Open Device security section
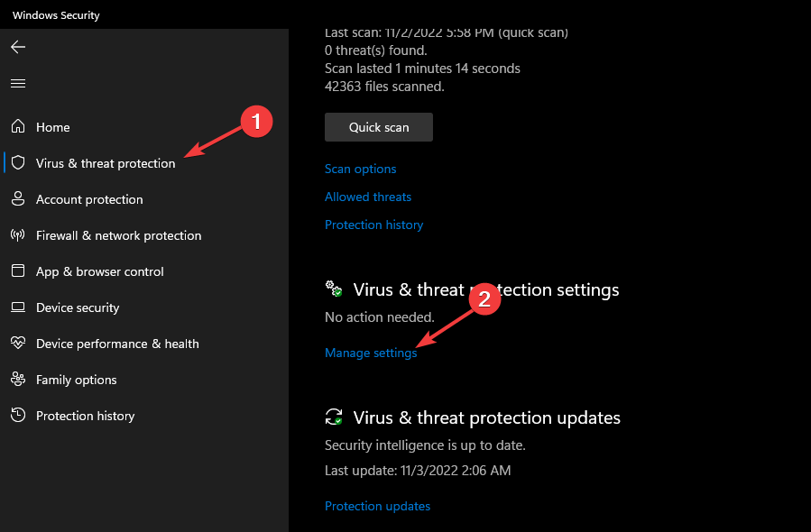 [x=78, y=308]
